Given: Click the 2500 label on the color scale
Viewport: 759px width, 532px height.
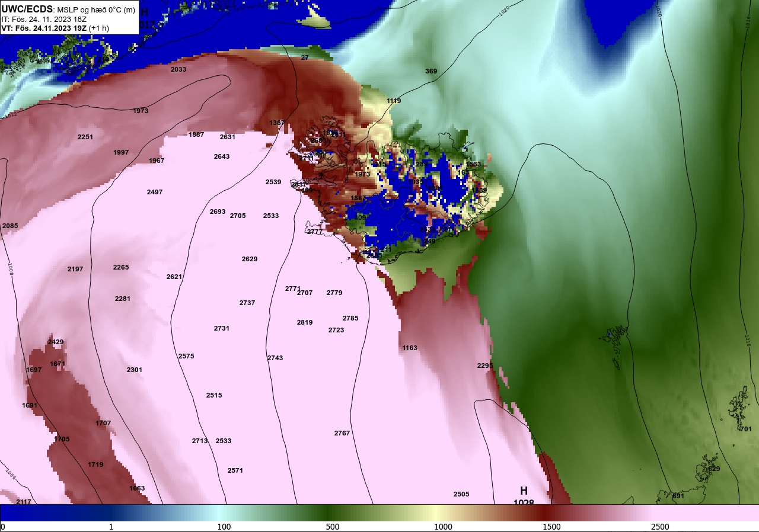Looking at the screenshot, I should [x=660, y=527].
